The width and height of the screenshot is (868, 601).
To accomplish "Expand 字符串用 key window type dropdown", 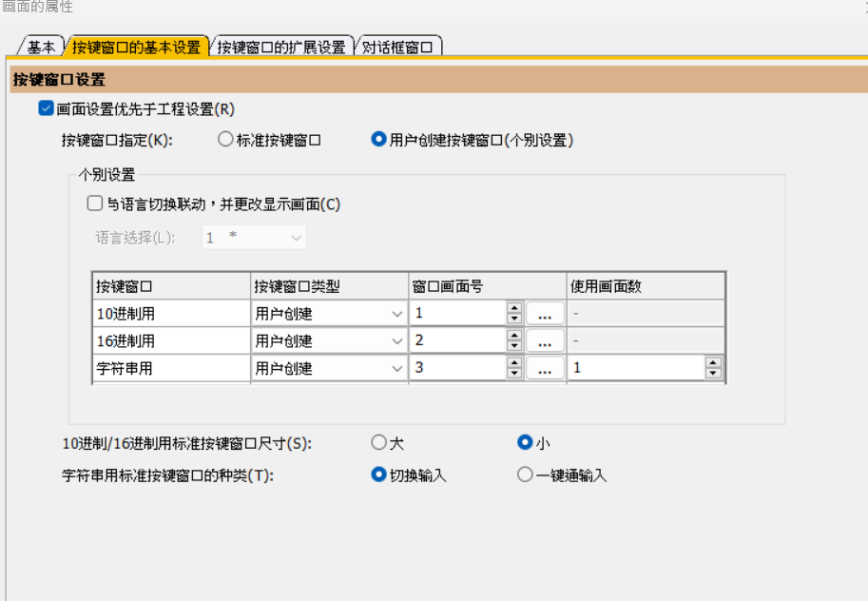I will (396, 368).
